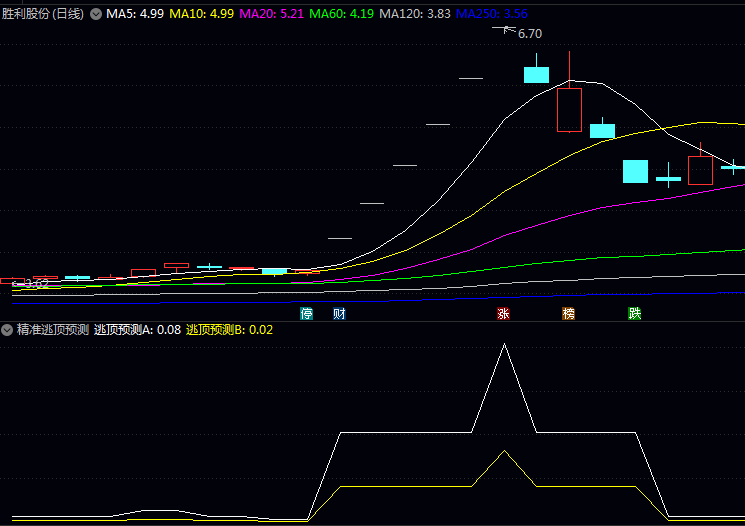Click the 6.70 high price marker
The height and width of the screenshot is (526, 745).
(x=530, y=34)
